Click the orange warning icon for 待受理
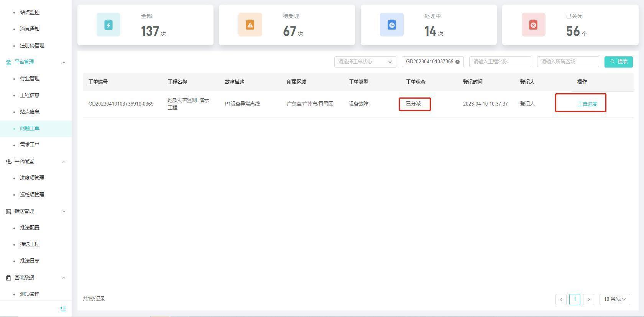 [x=250, y=25]
